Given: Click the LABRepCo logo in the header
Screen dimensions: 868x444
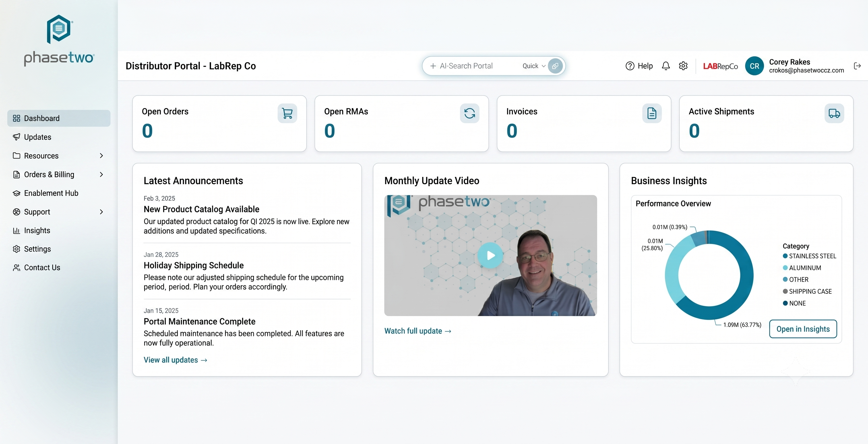Looking at the screenshot, I should click(720, 66).
